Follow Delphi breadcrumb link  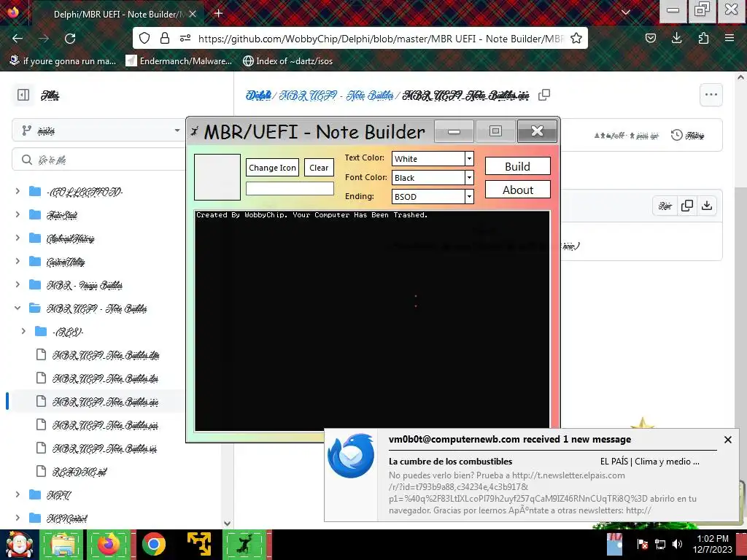point(259,96)
